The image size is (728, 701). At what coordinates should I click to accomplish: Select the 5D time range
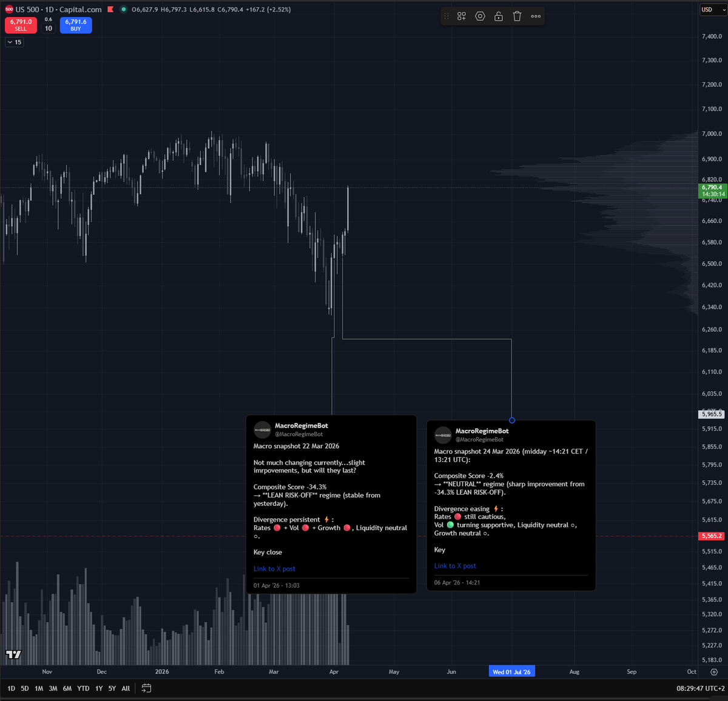pyautogui.click(x=25, y=688)
